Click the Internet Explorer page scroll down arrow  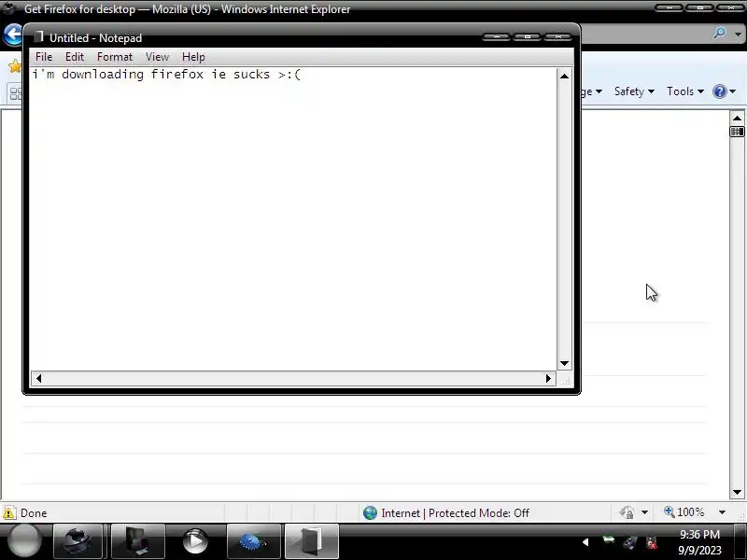737,492
